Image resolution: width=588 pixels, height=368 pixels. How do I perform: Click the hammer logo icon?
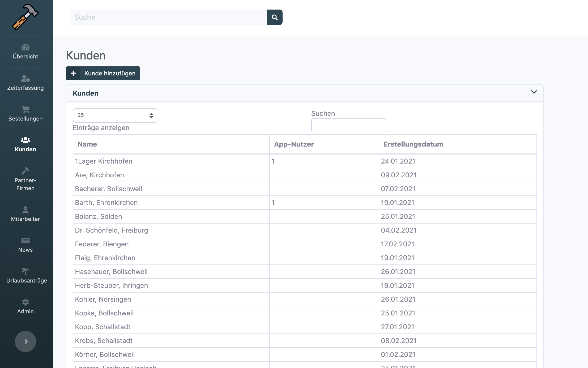[x=25, y=17]
